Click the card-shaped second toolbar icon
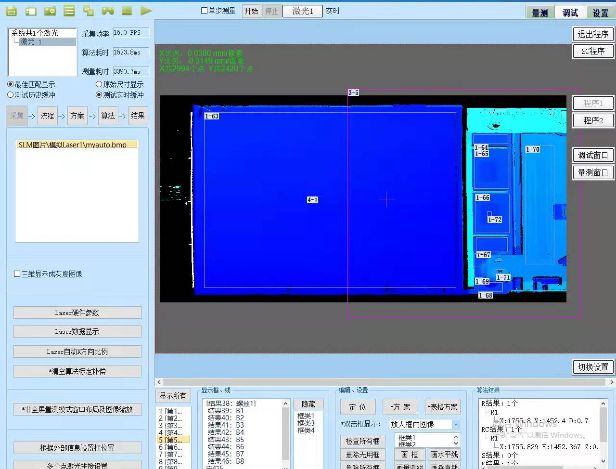Image resolution: width=616 pixels, height=469 pixels. pos(31,11)
